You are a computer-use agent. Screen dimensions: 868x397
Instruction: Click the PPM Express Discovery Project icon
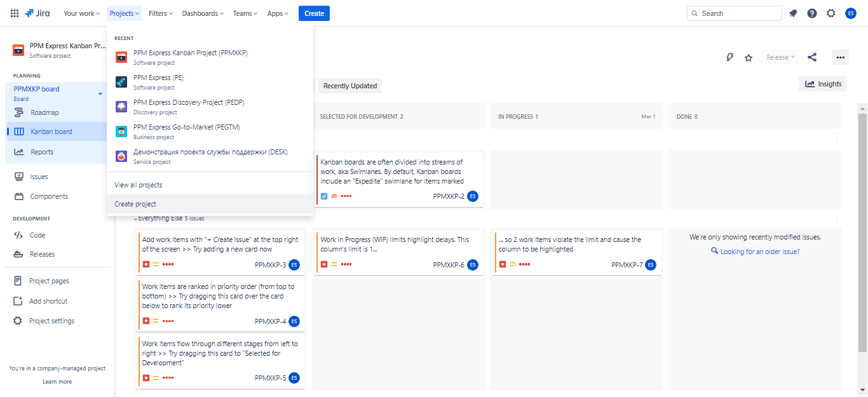click(x=121, y=107)
